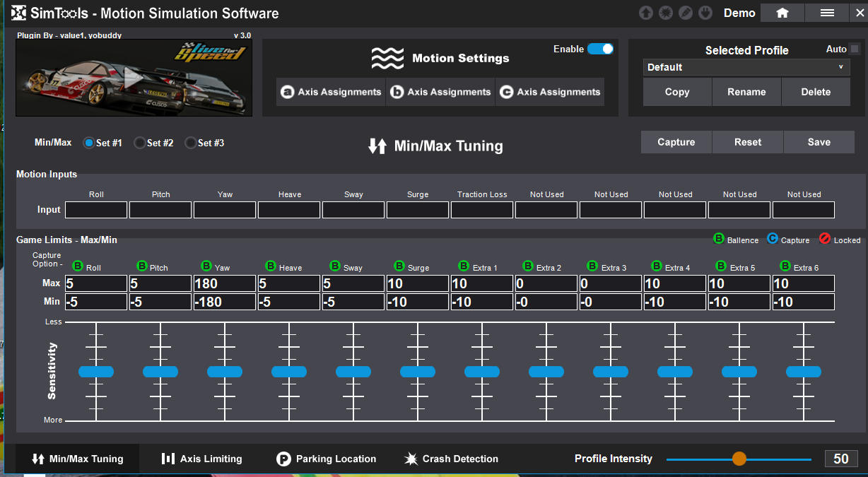Click the green B icon next to Extra 4
This screenshot has height=477, width=868.
pos(657,266)
